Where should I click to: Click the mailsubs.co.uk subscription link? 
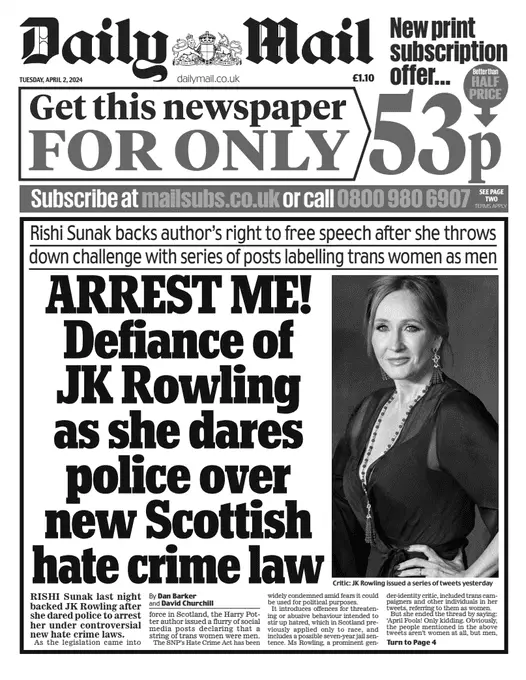click(x=210, y=199)
